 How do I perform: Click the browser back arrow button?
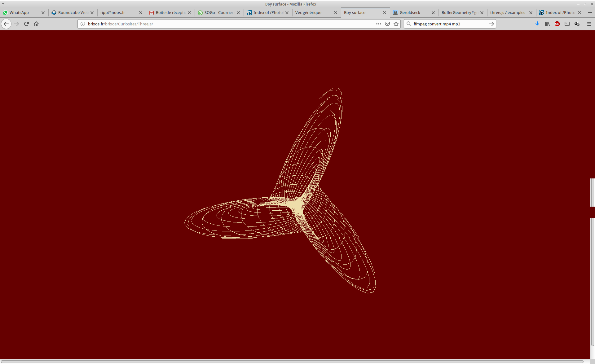coord(6,24)
